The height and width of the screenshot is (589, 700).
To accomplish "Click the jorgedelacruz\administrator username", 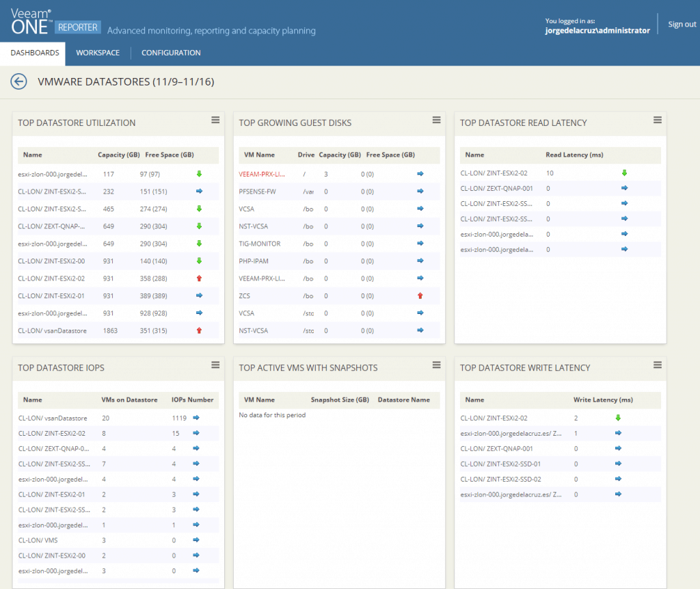I will [597, 30].
